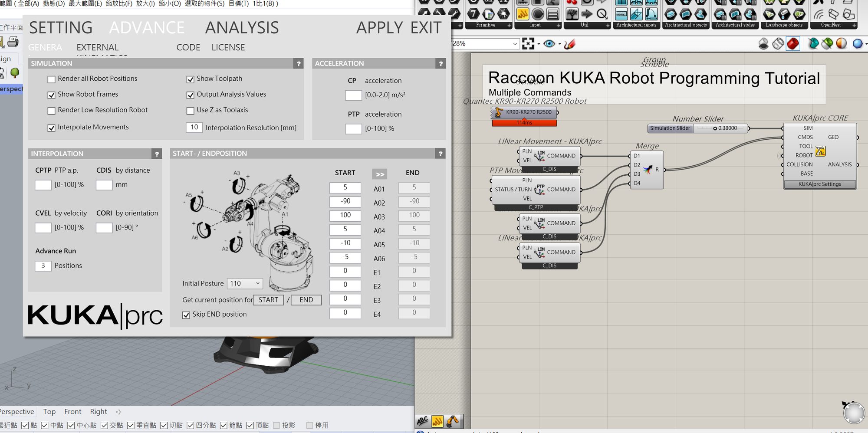Click the green preview-selected-only icon

(827, 43)
